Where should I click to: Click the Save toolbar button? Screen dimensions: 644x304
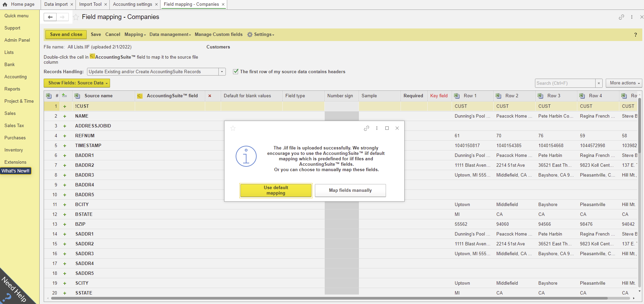96,35
